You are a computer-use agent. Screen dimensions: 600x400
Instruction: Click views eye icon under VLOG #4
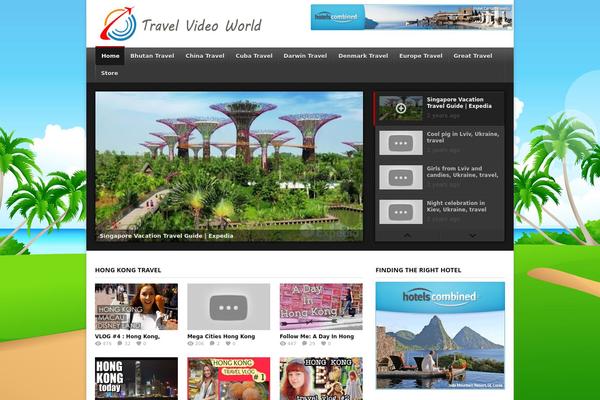pyautogui.click(x=98, y=344)
